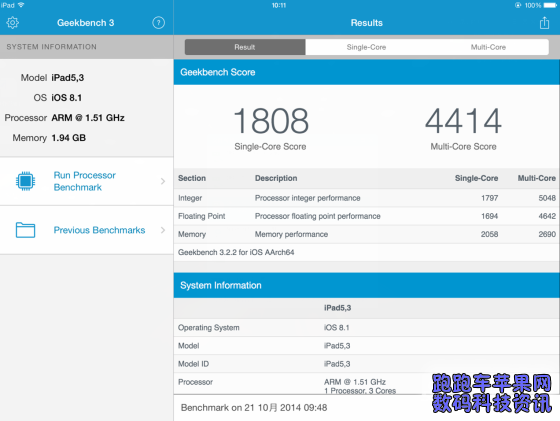Tap the Results title

367,23
